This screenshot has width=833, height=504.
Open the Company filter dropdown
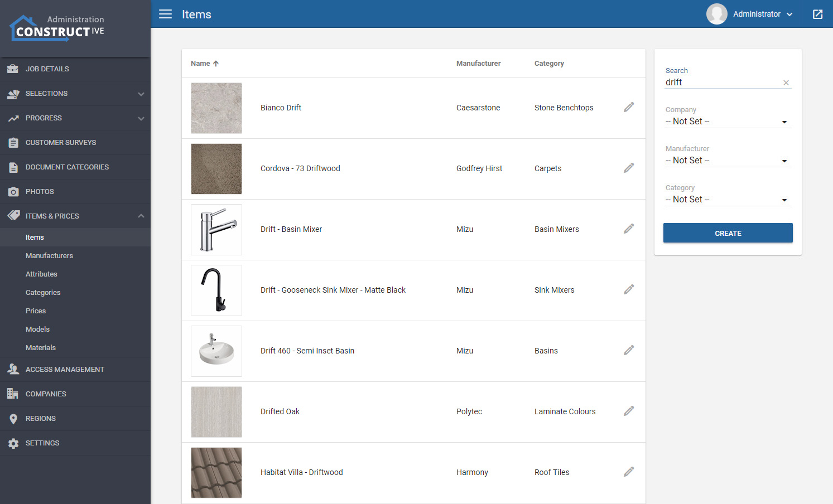pos(727,122)
